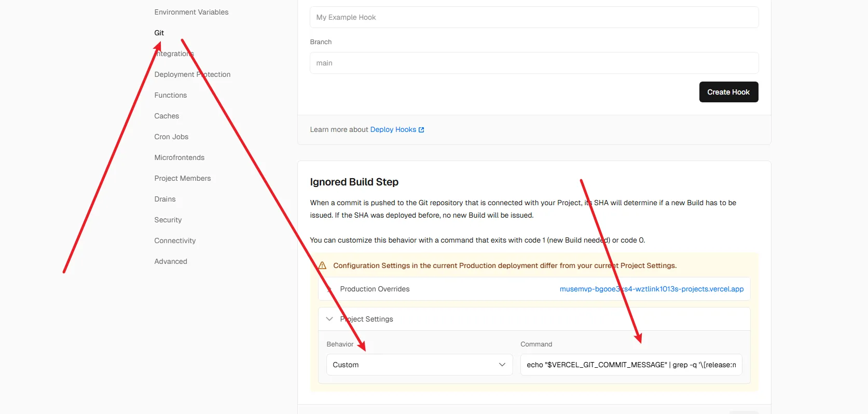Focus the Branch input showing main
The image size is (868, 414).
tap(534, 63)
